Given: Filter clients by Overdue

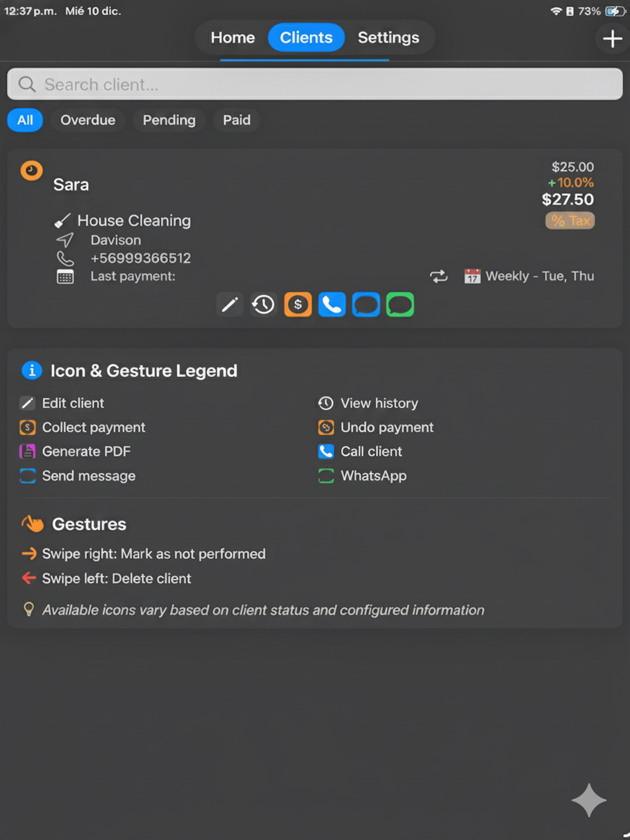Looking at the screenshot, I should click(88, 120).
